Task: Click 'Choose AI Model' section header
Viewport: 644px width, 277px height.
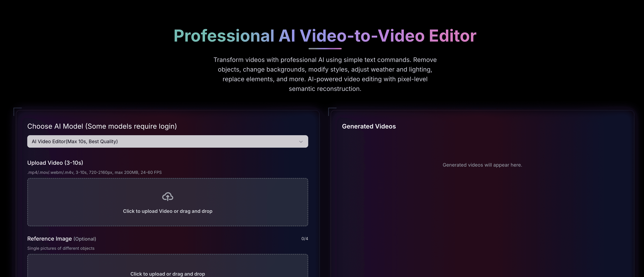Action: point(102,126)
